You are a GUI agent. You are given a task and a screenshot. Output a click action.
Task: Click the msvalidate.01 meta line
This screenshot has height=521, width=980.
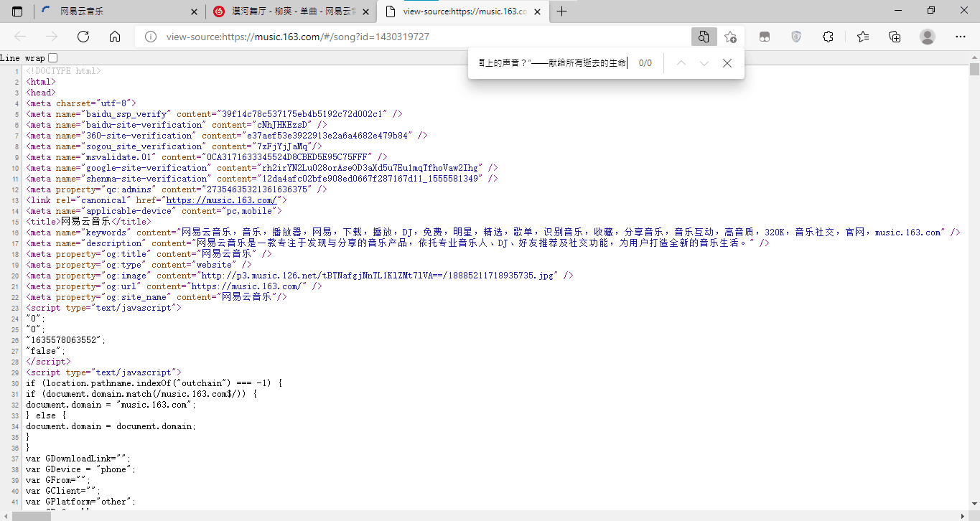coord(207,157)
